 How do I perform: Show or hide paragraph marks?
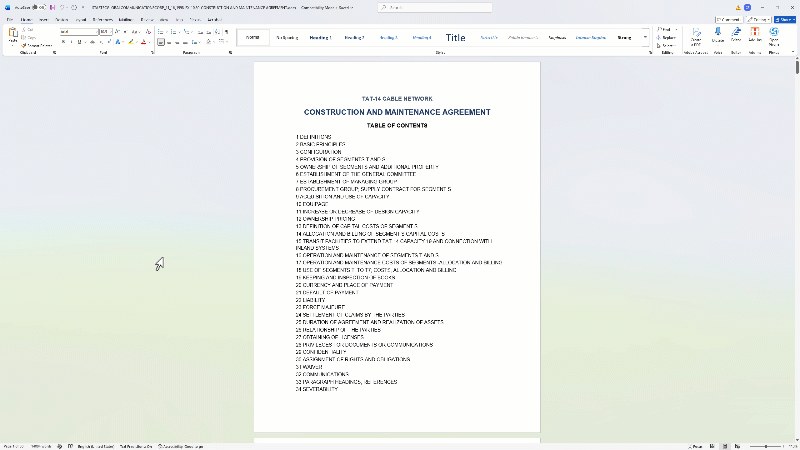point(227,32)
